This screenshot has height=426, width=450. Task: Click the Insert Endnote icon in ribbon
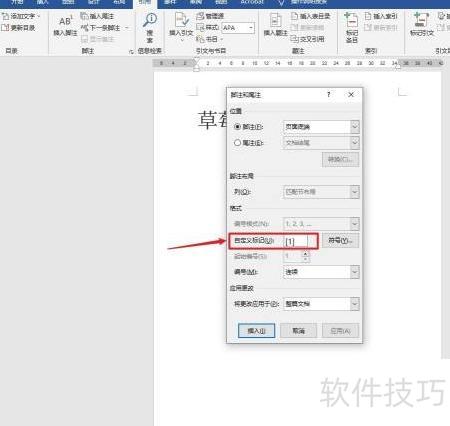[x=84, y=16]
